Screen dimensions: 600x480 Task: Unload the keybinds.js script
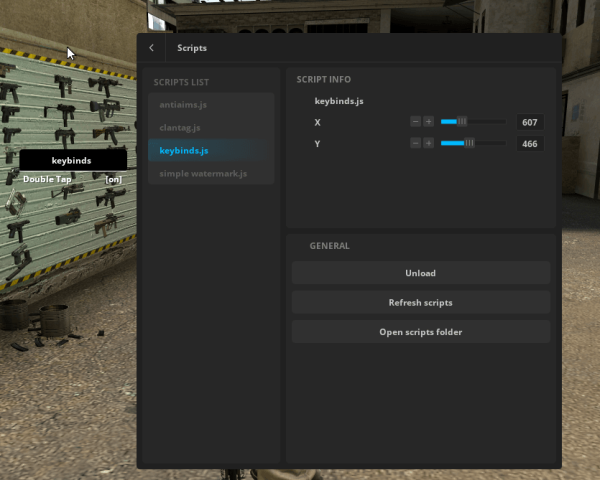point(421,273)
